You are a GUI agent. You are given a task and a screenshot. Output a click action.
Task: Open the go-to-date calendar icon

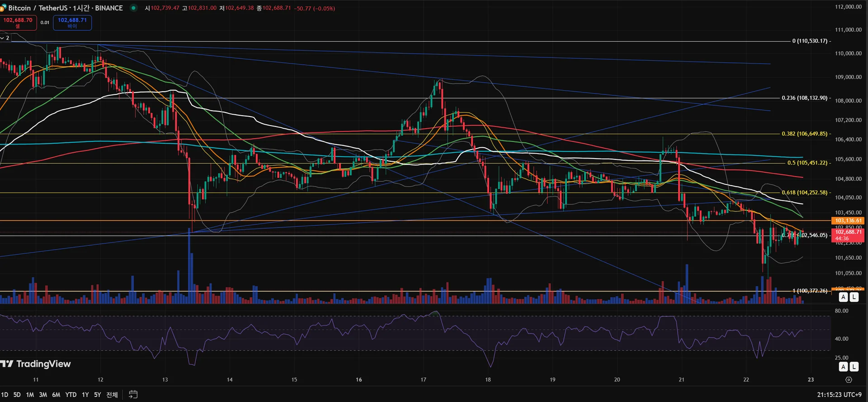(x=133, y=394)
